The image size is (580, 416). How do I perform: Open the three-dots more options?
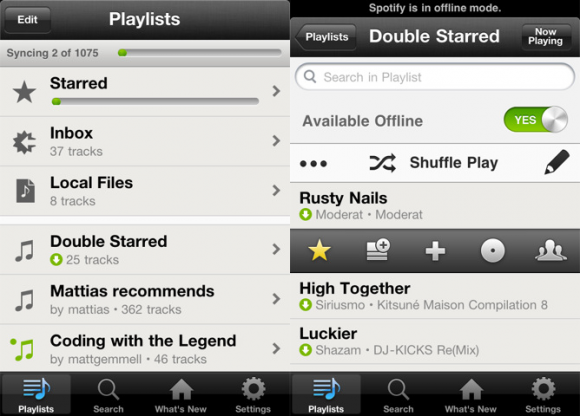point(313,163)
